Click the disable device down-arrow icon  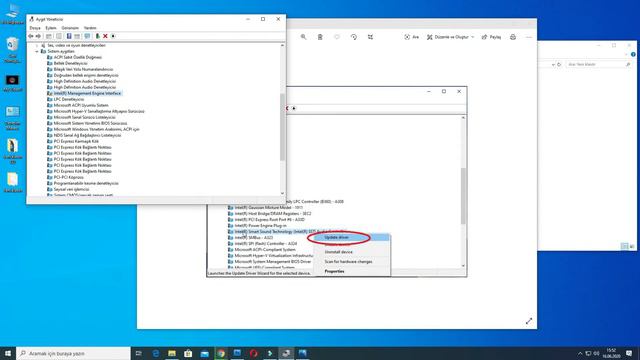coord(113,36)
